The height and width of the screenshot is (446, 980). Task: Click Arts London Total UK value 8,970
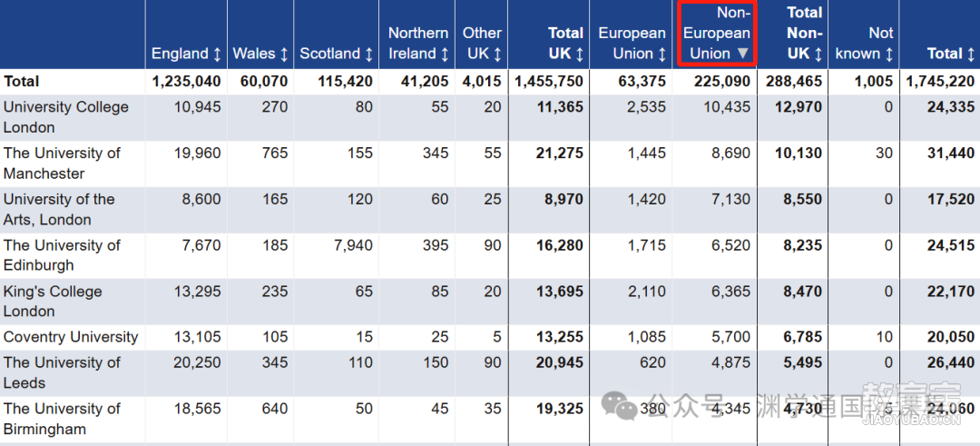[563, 200]
